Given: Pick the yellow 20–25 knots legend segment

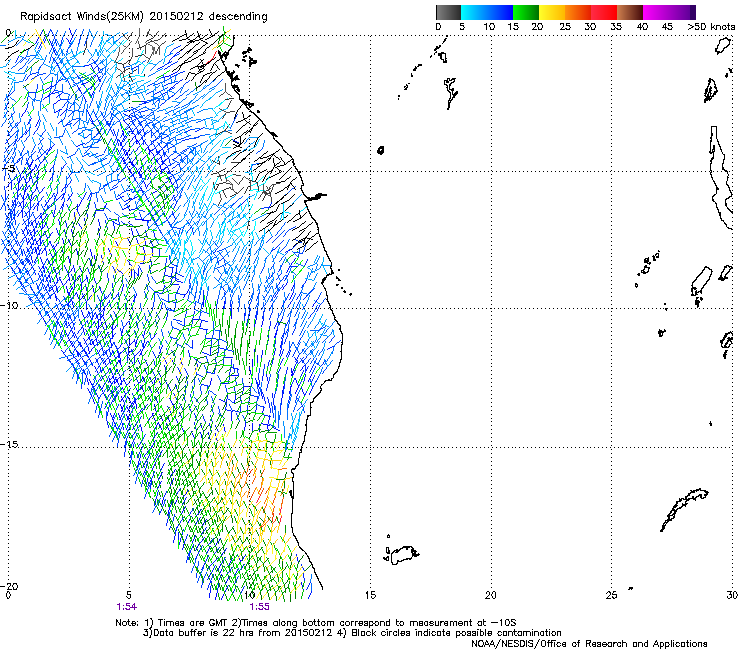Looking at the screenshot, I should coord(552,12).
